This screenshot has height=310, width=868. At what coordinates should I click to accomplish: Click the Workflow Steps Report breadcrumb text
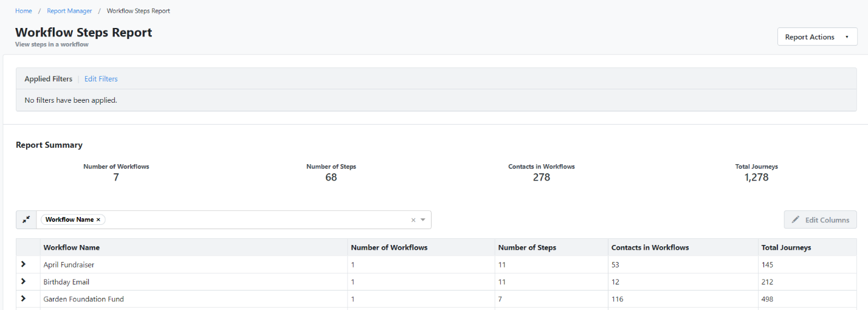click(x=139, y=11)
